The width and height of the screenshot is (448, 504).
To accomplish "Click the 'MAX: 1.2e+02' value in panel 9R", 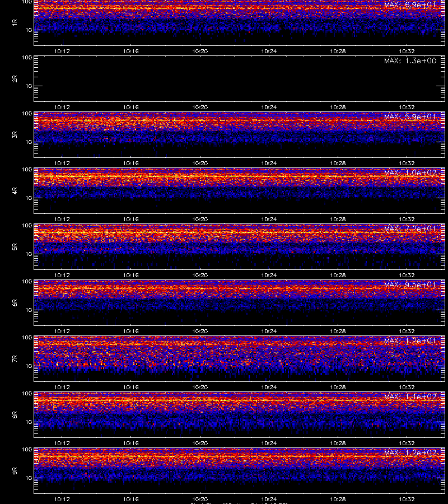I will [410, 452].
